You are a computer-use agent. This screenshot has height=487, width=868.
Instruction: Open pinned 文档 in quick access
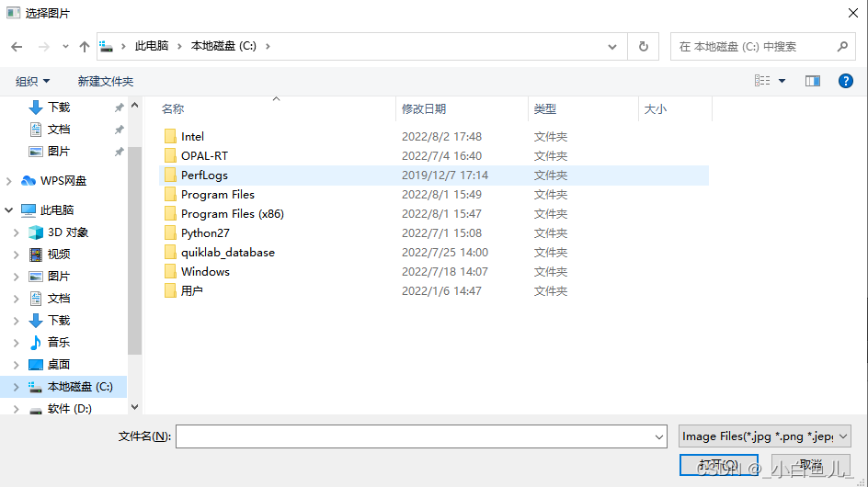pos(59,130)
